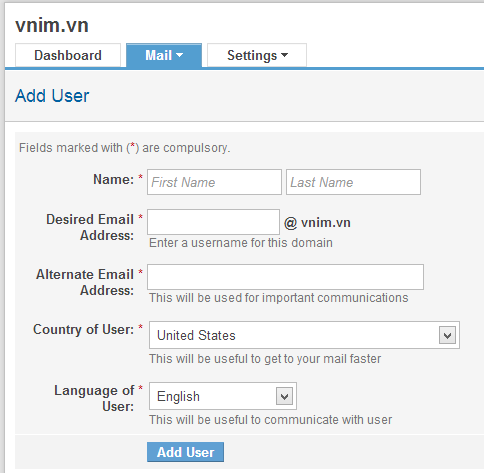484x473 pixels.
Task: Focus the First Name field
Action: click(x=214, y=182)
